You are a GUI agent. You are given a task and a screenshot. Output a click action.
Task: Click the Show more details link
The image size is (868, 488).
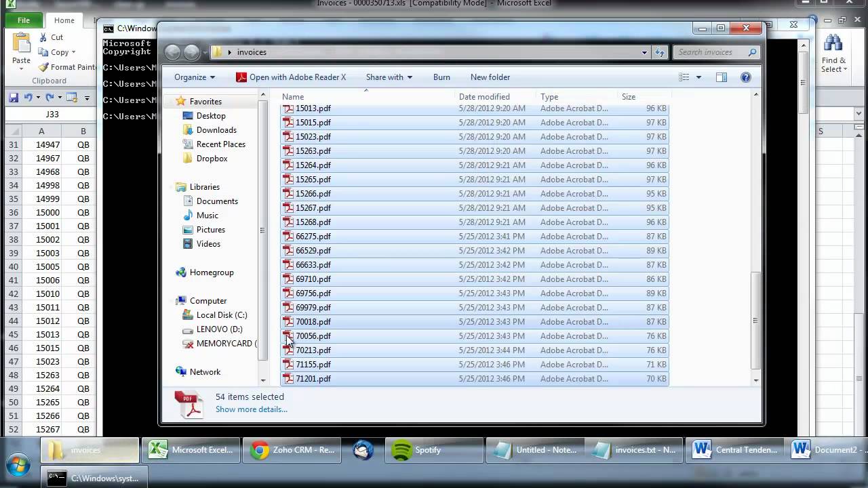(252, 409)
